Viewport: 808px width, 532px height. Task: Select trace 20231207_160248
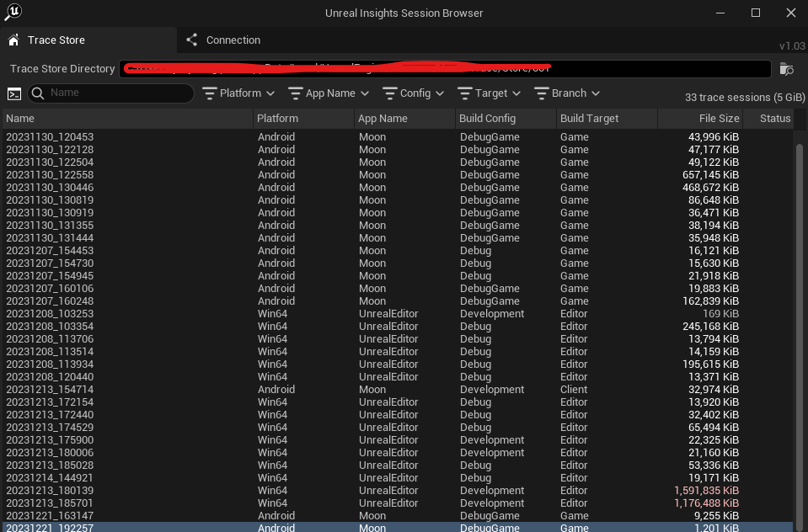[398, 301]
